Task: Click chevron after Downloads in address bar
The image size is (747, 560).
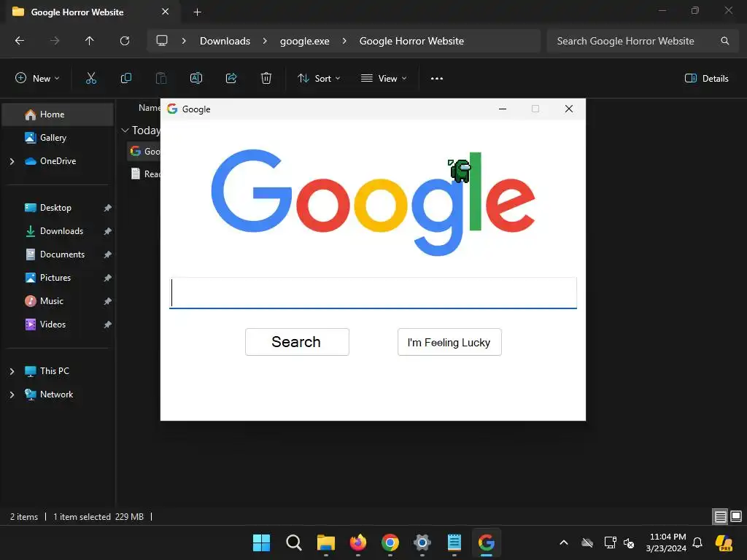Action: (265, 41)
